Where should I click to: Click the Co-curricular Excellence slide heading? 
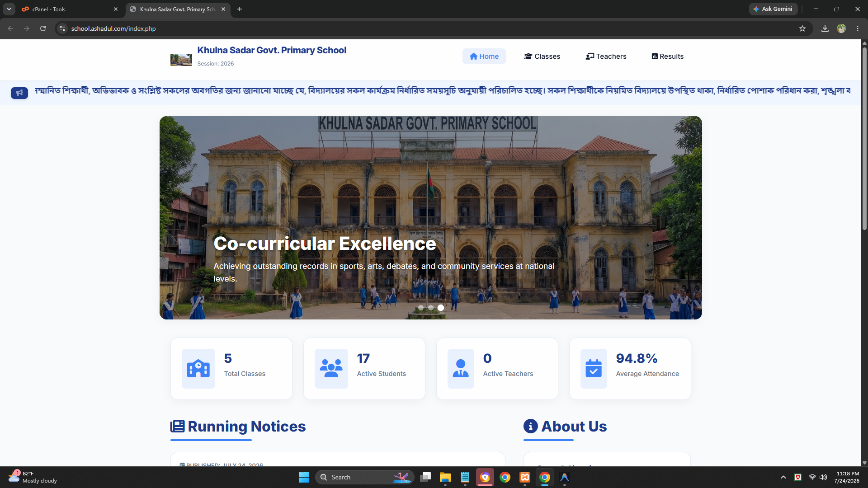pyautogui.click(x=325, y=244)
